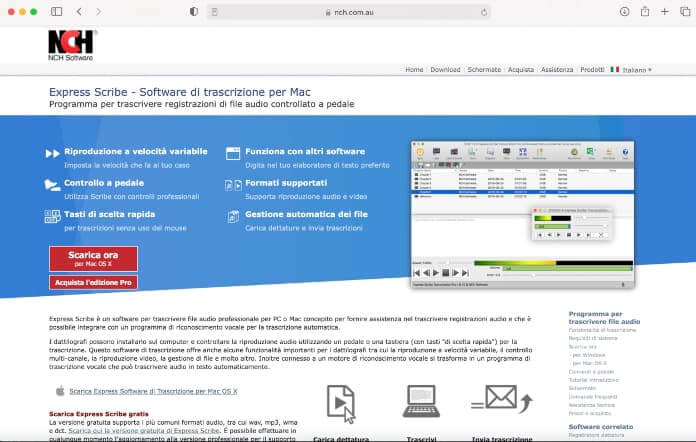The image size is (696, 442).
Task: Go forward with the Safari forward arrow
Action: (99, 12)
